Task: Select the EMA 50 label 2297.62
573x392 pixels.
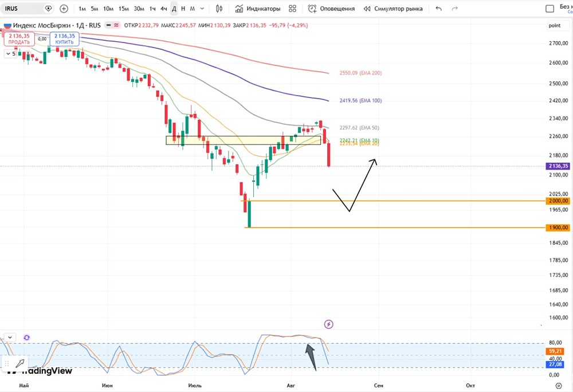Action: 359,128
